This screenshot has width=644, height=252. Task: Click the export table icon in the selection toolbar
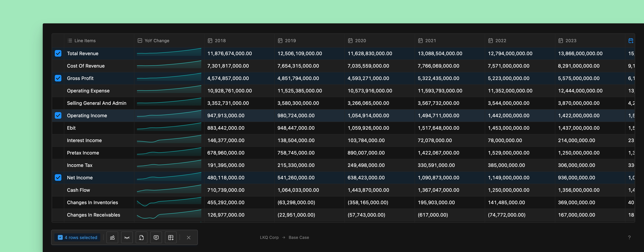click(x=171, y=237)
